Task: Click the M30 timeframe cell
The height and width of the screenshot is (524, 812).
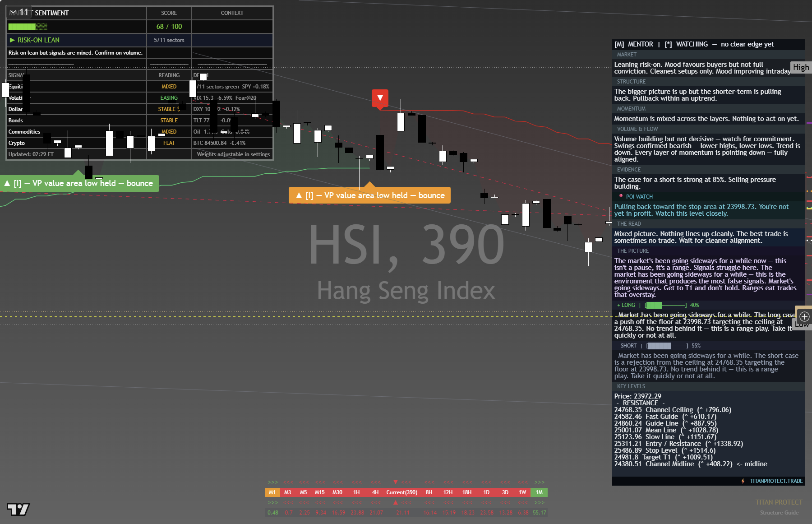Action: tap(337, 492)
